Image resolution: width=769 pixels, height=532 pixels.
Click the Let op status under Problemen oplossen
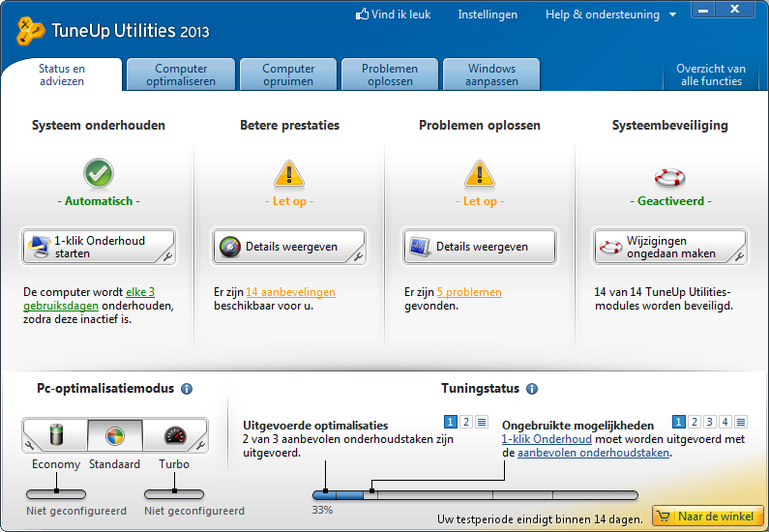pos(480,201)
